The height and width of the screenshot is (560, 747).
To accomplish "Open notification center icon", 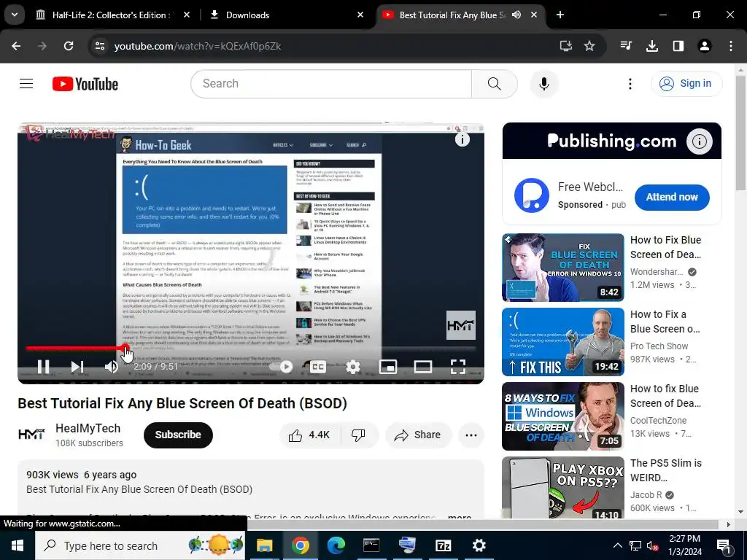I will pos(724,545).
